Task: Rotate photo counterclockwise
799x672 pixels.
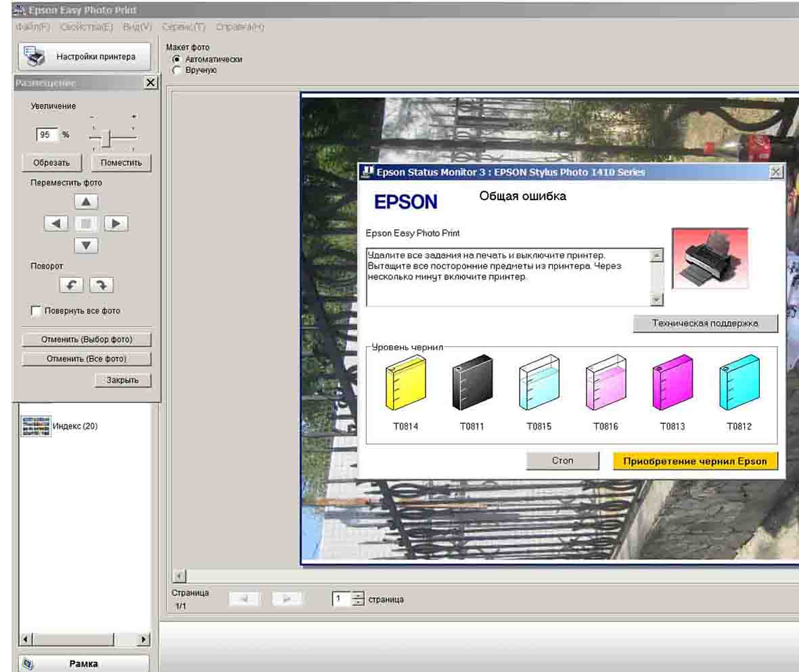Action: click(71, 285)
